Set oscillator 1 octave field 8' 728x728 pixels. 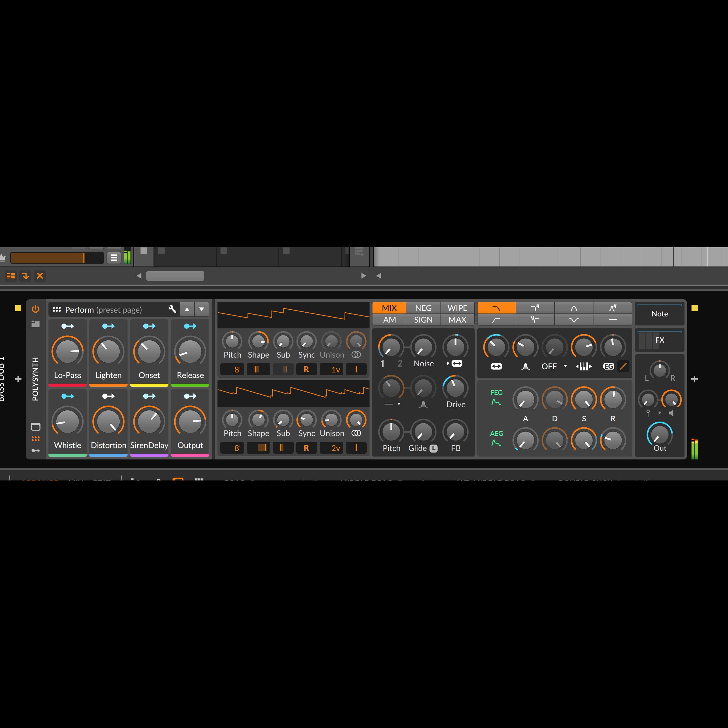[x=232, y=369]
